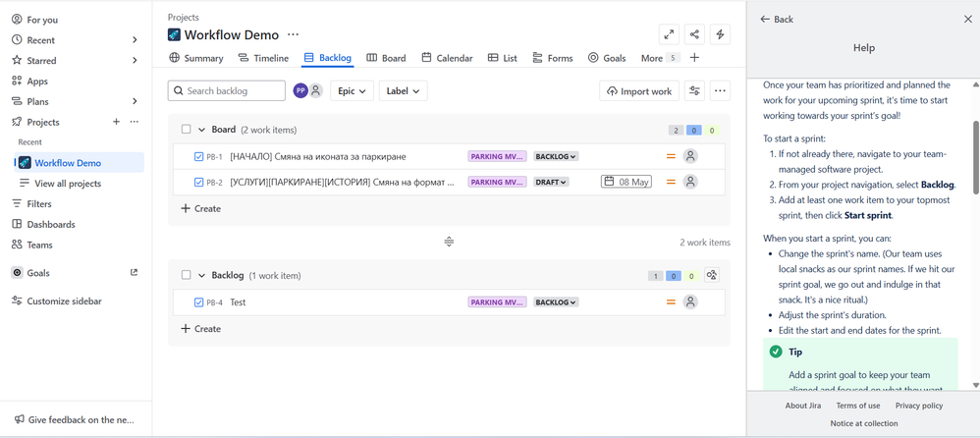
Task: Open BACKLOG status dropdown on PB-1
Action: click(x=556, y=157)
